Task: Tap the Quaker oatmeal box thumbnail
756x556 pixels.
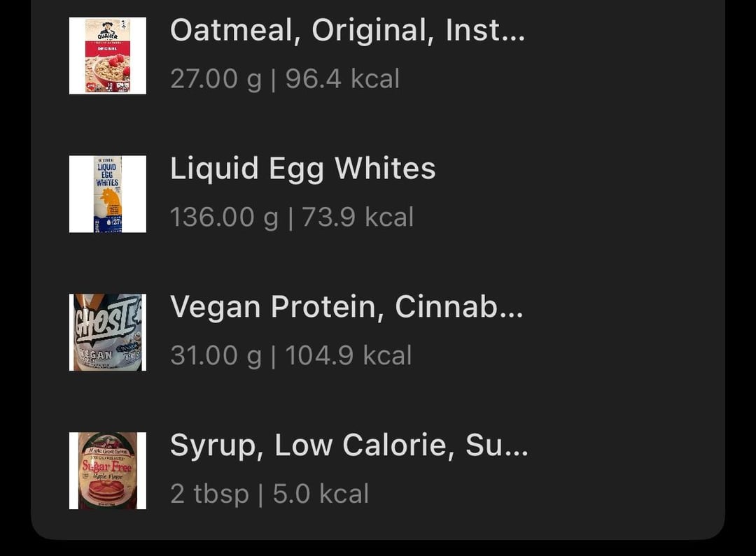Action: 108,55
